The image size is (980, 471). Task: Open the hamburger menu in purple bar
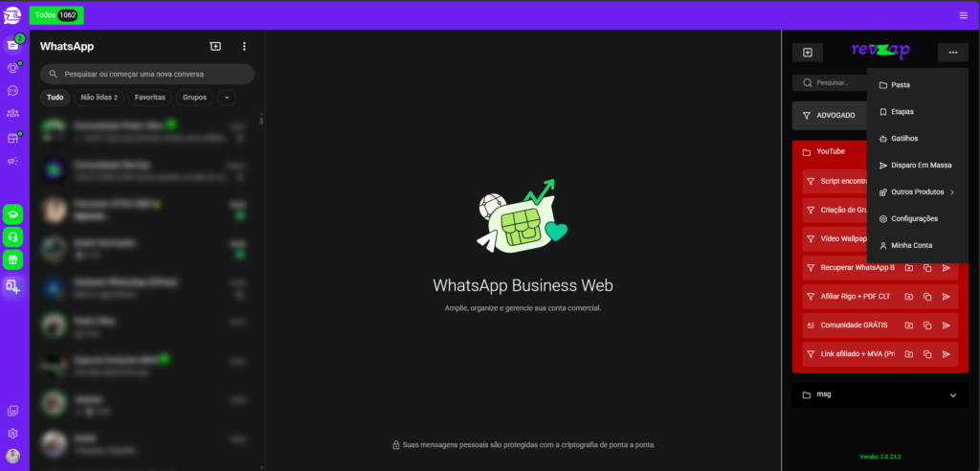tap(963, 15)
